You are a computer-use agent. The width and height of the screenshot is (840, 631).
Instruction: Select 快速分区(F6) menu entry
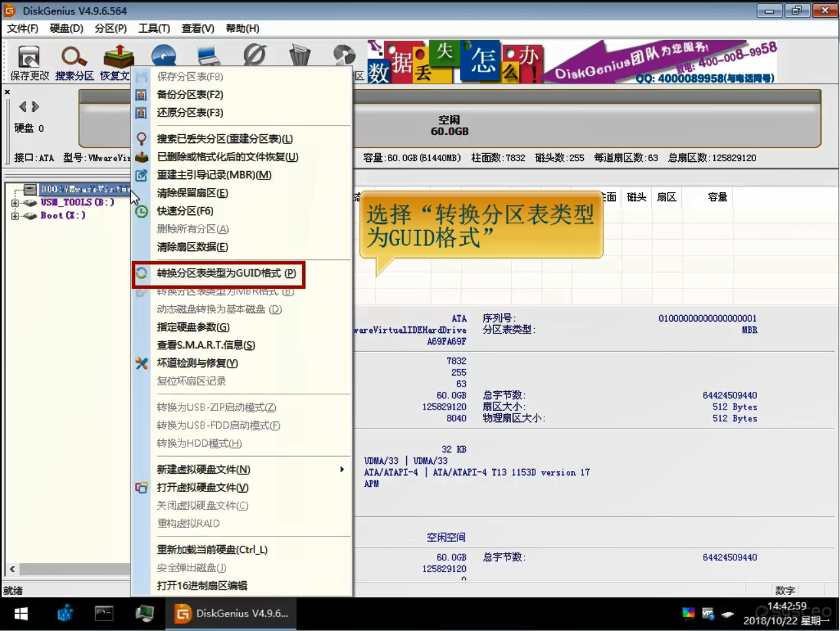coord(242,211)
